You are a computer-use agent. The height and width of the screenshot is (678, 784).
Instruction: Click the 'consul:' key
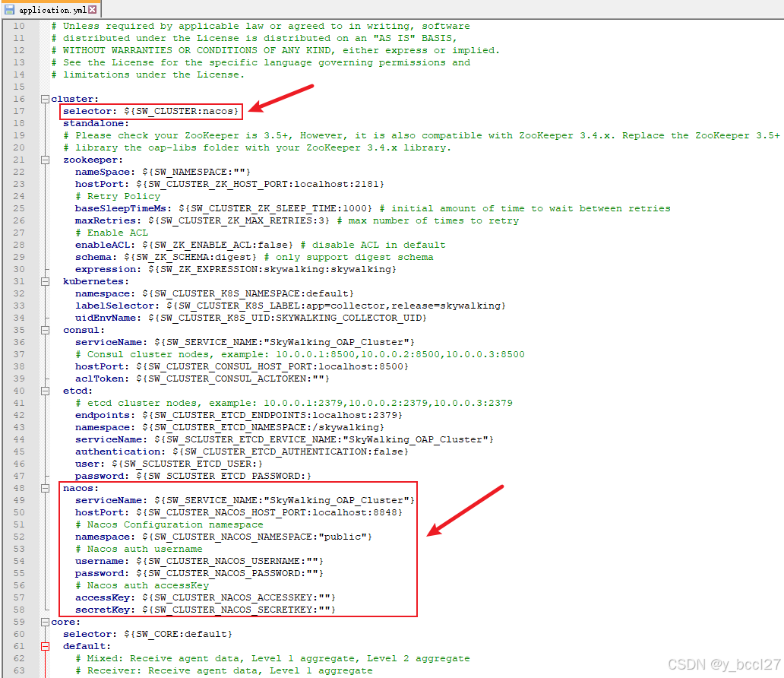point(84,330)
